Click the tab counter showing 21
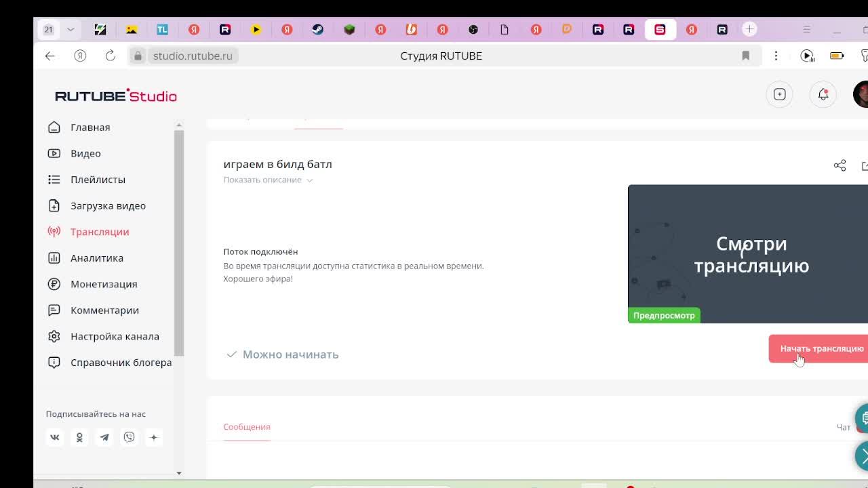Screen dimensions: 868x488 point(48,29)
